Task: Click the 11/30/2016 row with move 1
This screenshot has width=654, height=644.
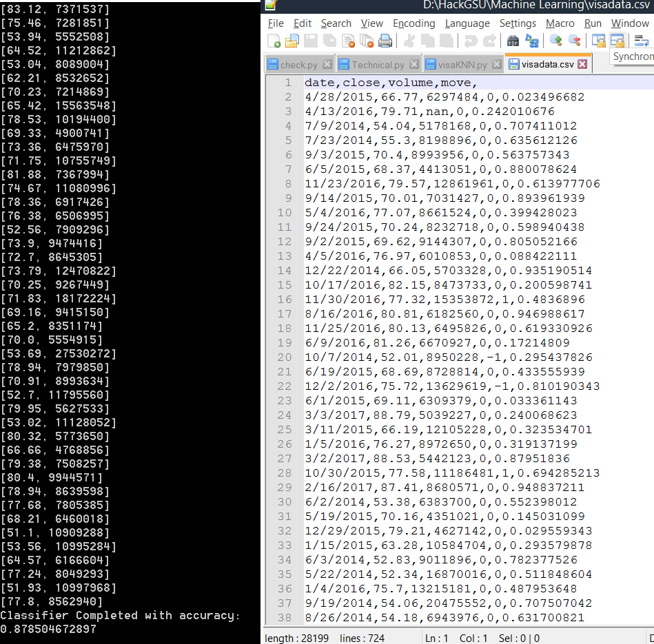Action: point(444,300)
